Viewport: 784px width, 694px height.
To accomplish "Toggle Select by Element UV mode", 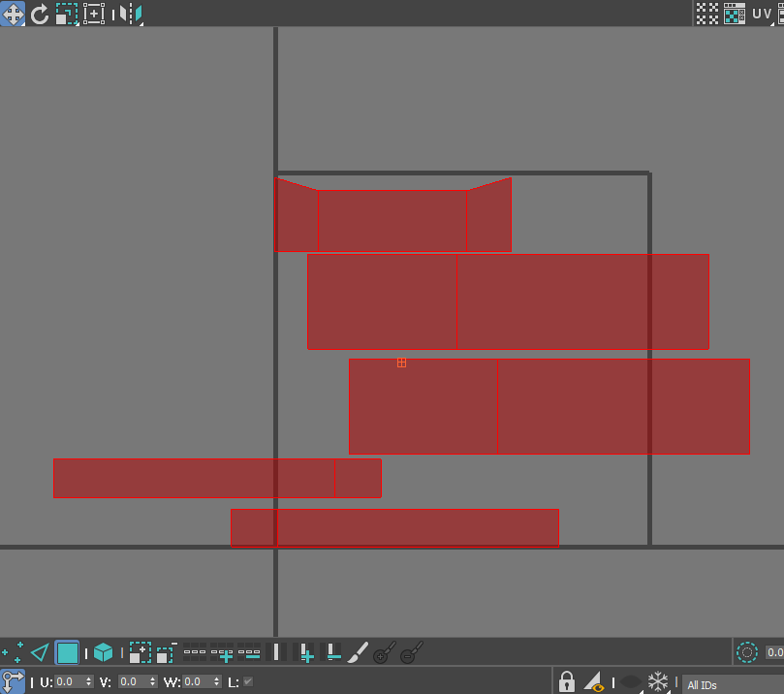I will (x=104, y=652).
